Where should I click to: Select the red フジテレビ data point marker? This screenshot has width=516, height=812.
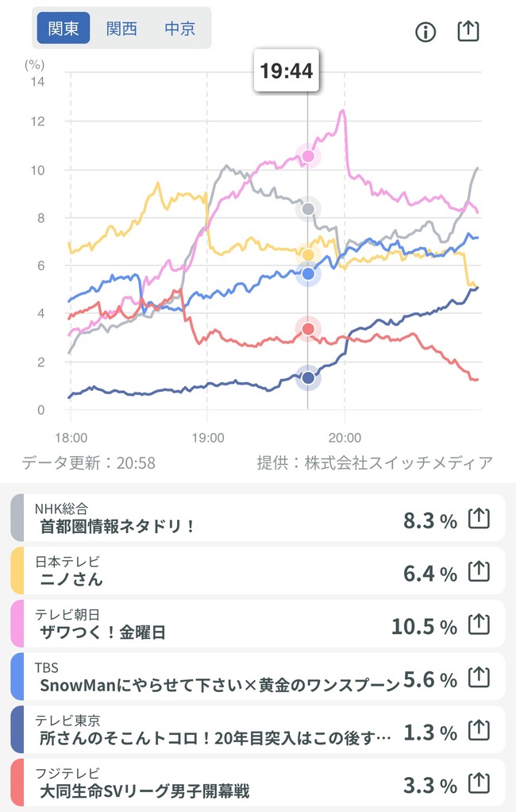pyautogui.click(x=308, y=329)
